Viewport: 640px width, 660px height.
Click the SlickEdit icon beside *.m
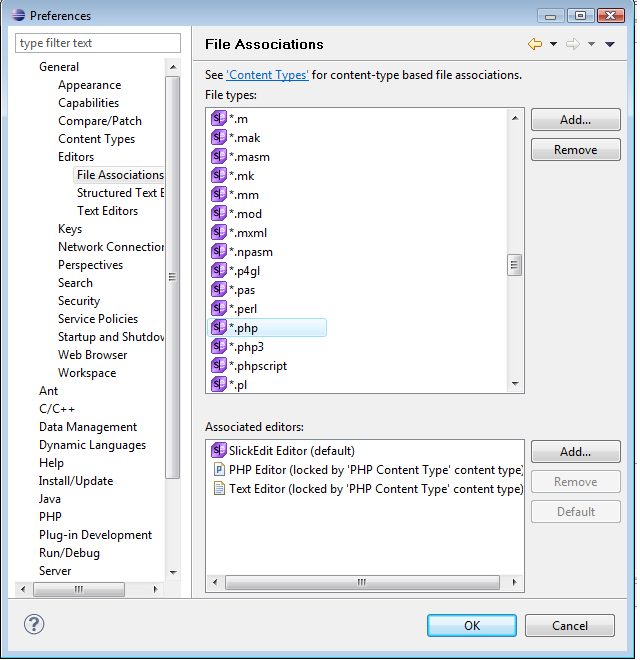(x=219, y=118)
